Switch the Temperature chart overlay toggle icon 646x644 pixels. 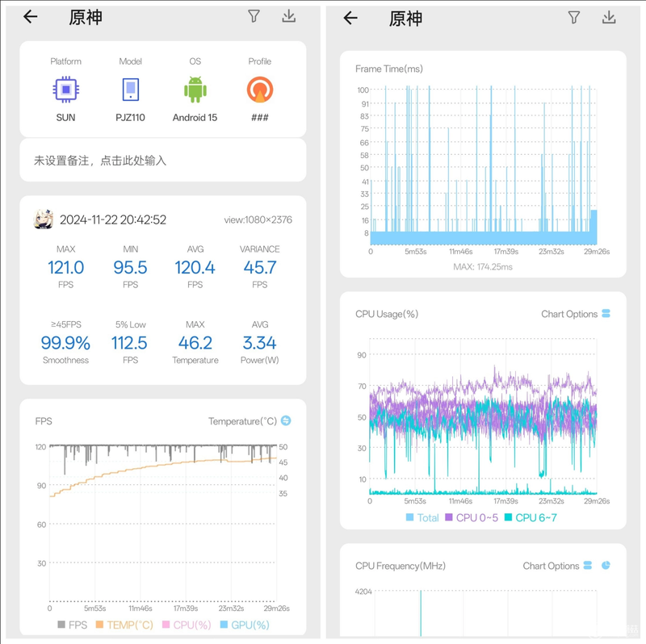coord(286,420)
